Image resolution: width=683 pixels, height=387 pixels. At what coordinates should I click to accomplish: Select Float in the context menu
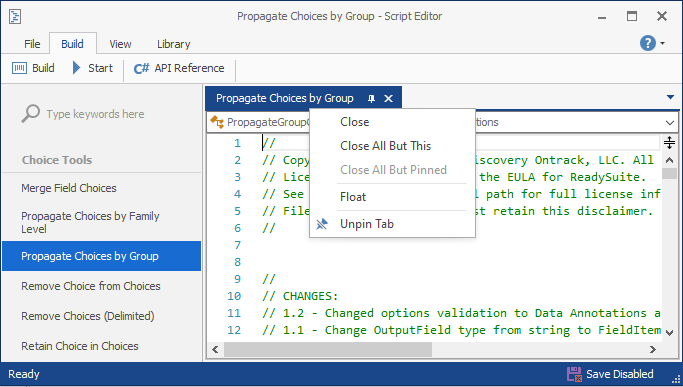(x=392, y=197)
